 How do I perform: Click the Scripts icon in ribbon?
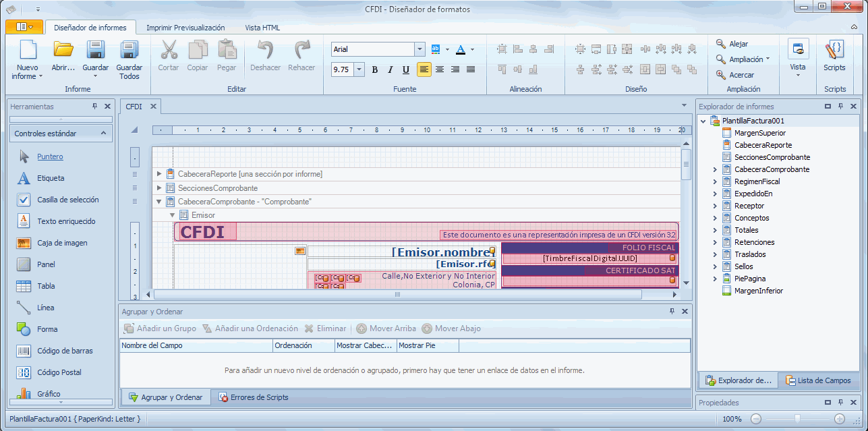tap(834, 51)
